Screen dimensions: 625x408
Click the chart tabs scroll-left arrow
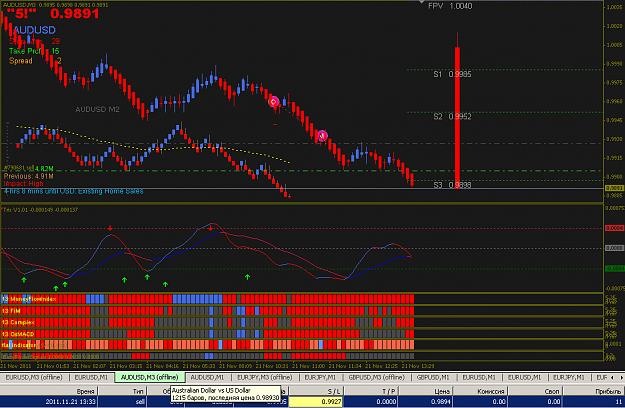pyautogui.click(x=614, y=377)
